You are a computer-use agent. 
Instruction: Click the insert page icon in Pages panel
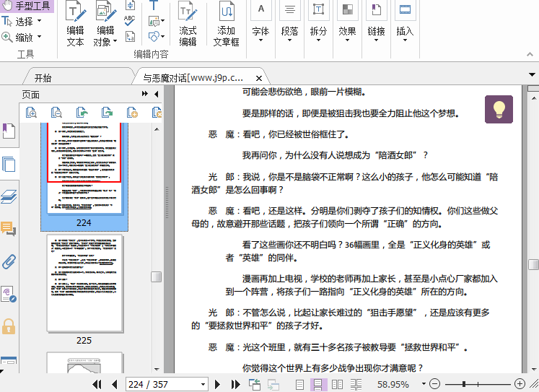[x=132, y=113]
